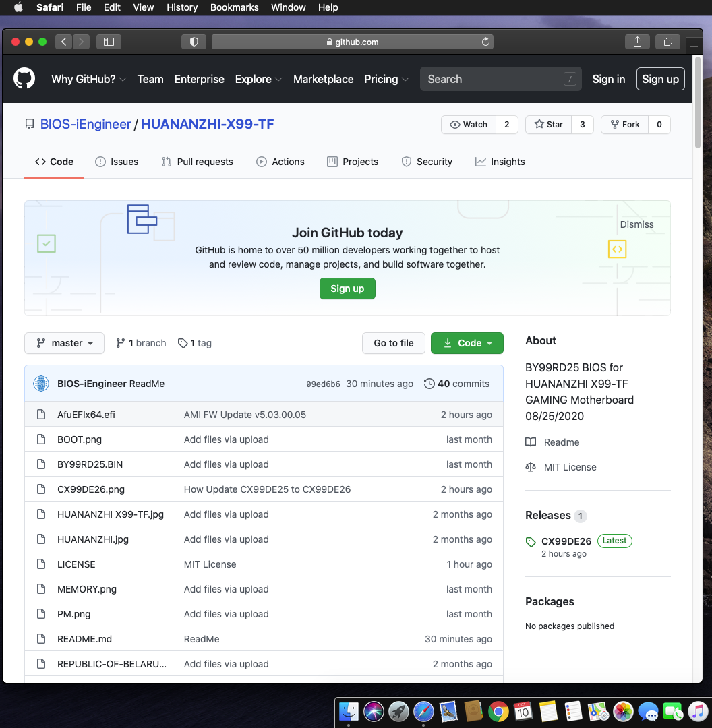Reload the page with the refresh icon
Screen dimensions: 712x728
[x=485, y=42]
